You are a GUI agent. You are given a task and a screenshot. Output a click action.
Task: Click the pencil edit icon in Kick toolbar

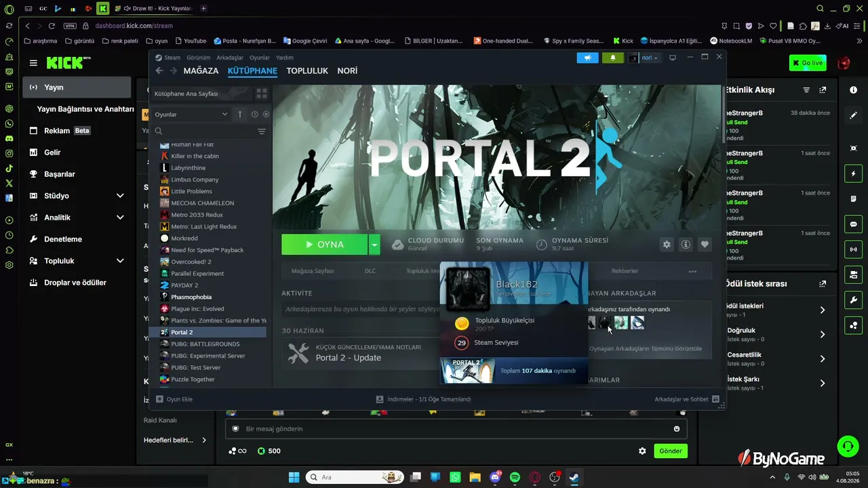(853, 116)
